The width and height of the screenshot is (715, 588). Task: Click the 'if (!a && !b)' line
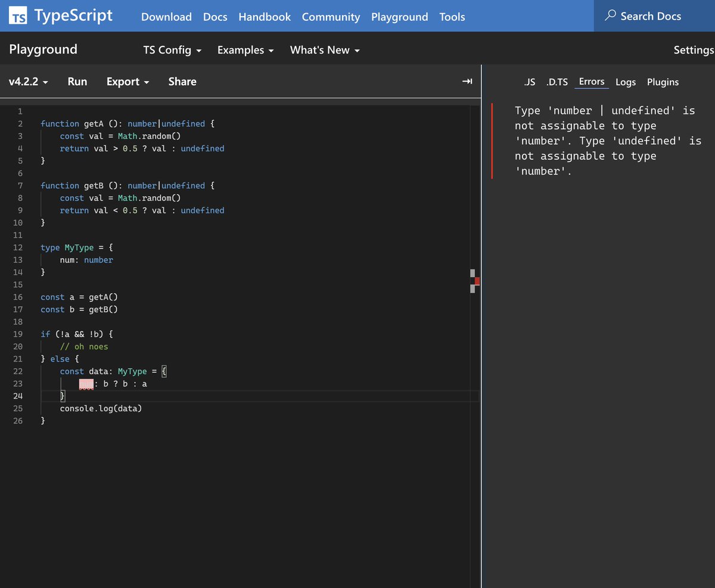point(77,334)
